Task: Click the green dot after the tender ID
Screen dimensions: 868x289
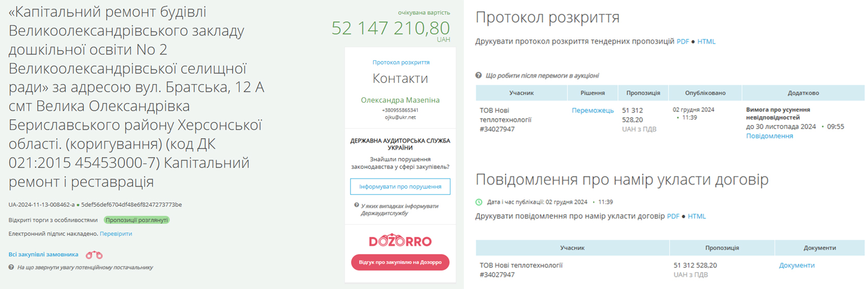Action: [x=78, y=205]
